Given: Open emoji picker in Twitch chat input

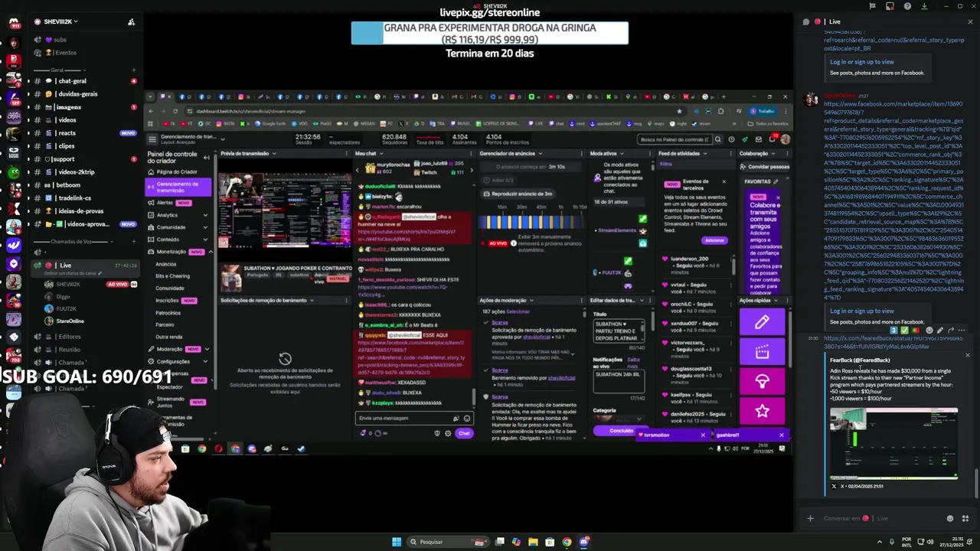Looking at the screenshot, I should point(466,418).
